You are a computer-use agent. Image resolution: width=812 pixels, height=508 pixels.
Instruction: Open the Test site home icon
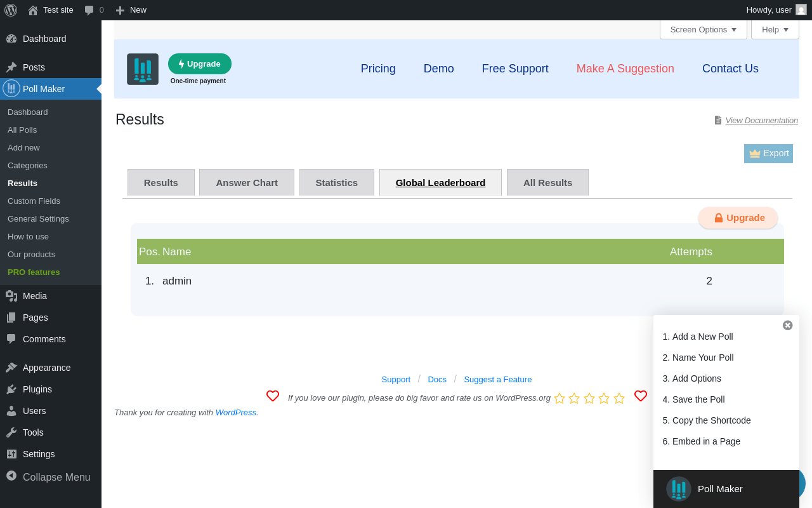[33, 10]
